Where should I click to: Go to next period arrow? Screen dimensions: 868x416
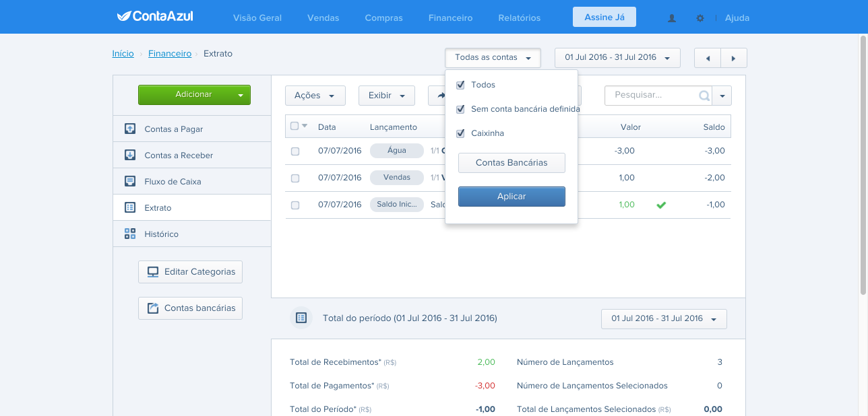click(x=734, y=58)
